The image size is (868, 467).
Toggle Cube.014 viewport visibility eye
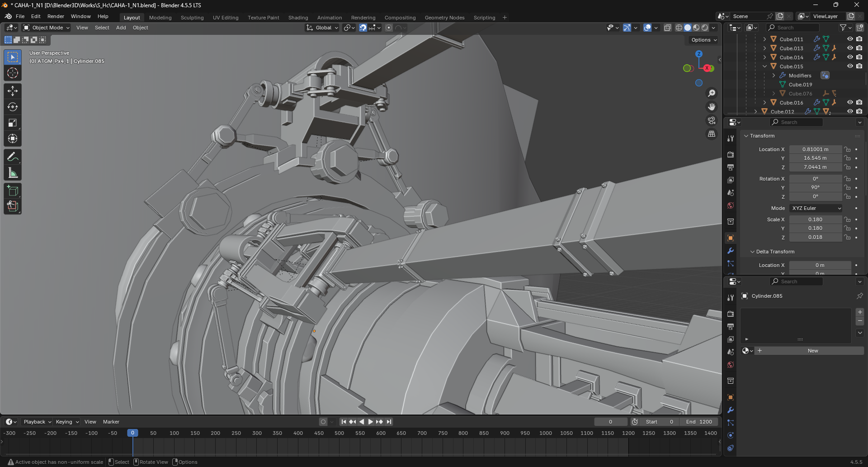[850, 57]
